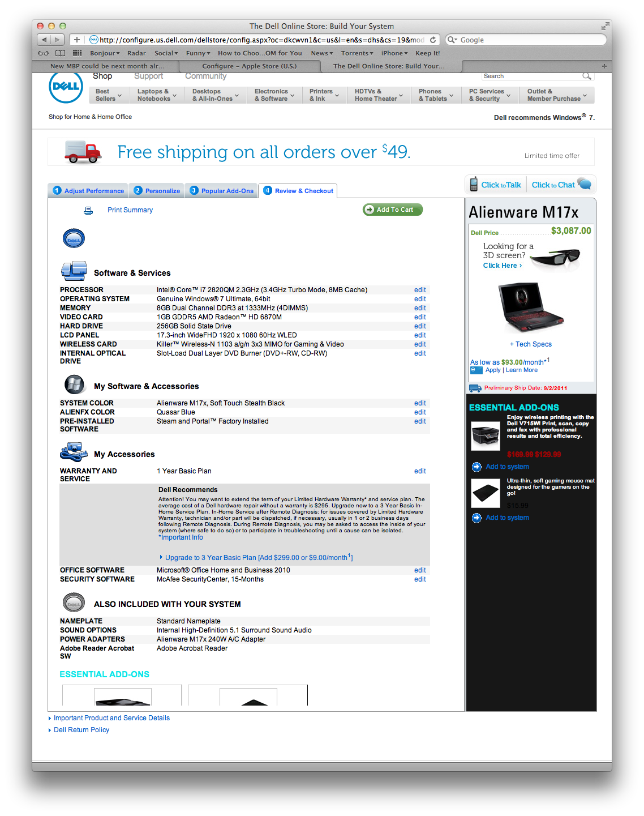Click Print Summary link
Screen dimensions: 644x816
coord(130,210)
